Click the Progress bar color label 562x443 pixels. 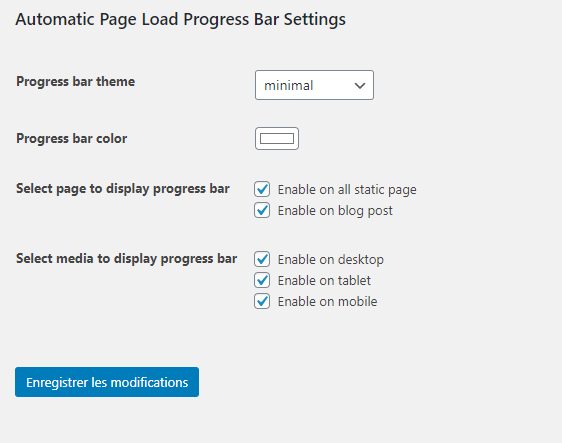[x=72, y=138]
